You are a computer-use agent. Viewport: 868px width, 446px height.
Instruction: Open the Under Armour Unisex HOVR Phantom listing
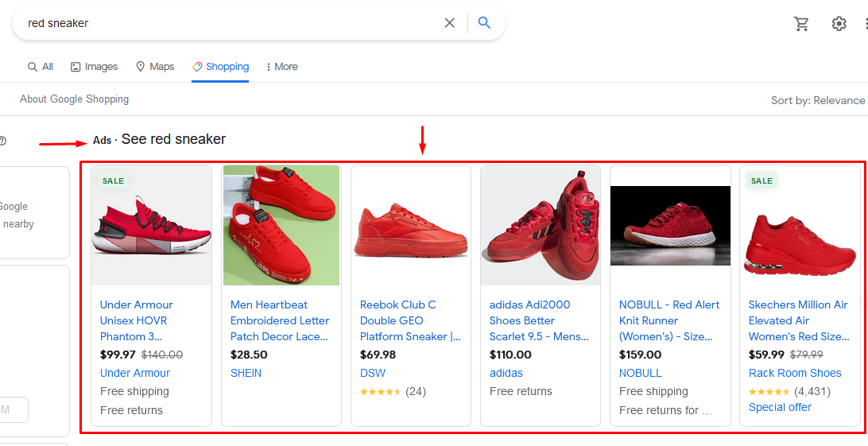[x=136, y=320]
